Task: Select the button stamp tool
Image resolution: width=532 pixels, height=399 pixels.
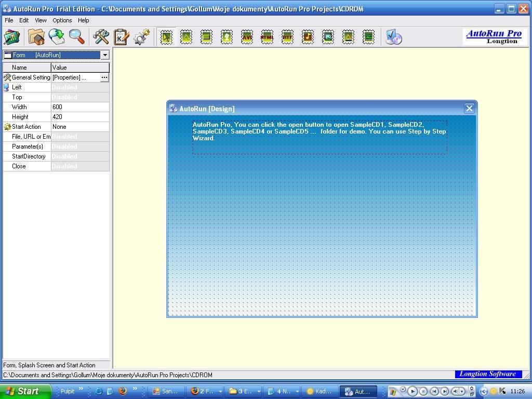Action: tap(206, 37)
